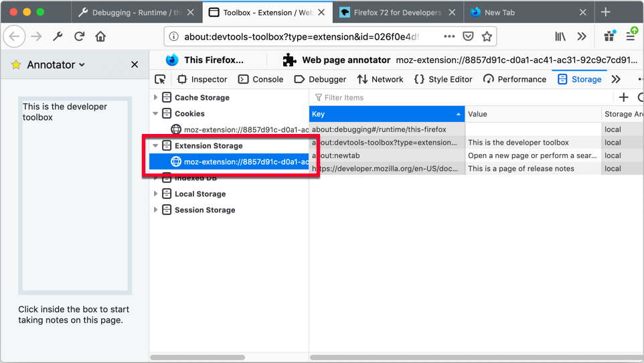The image size is (644, 363).
Task: Open page actions three-dot menu
Action: pyautogui.click(x=449, y=37)
